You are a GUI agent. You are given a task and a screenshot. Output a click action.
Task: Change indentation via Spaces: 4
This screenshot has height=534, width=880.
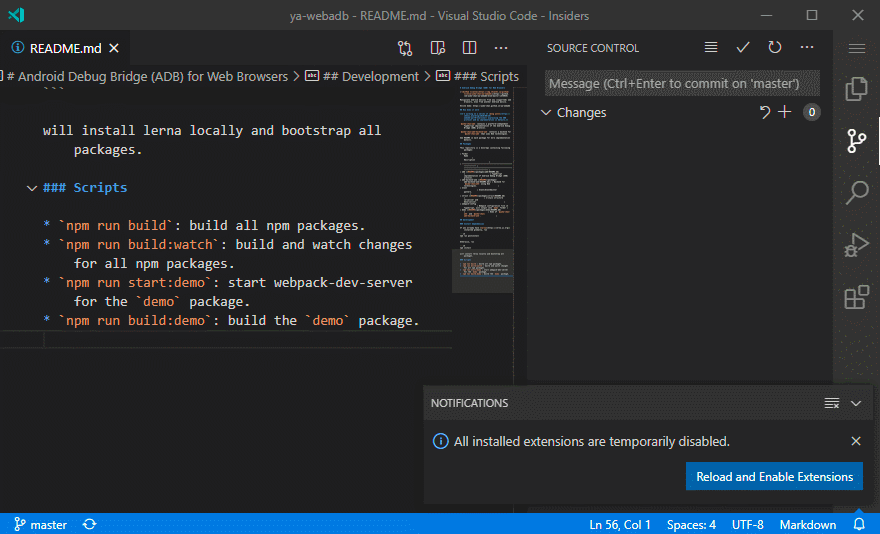click(691, 524)
